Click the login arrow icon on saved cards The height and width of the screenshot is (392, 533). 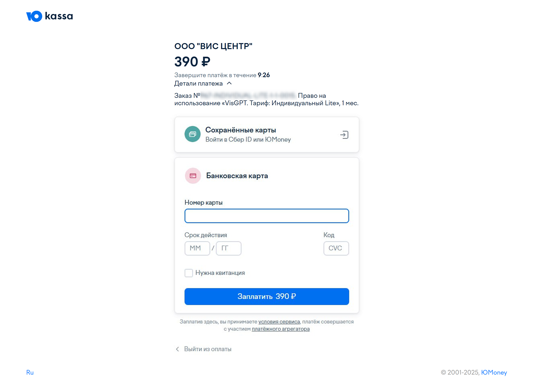pos(344,135)
